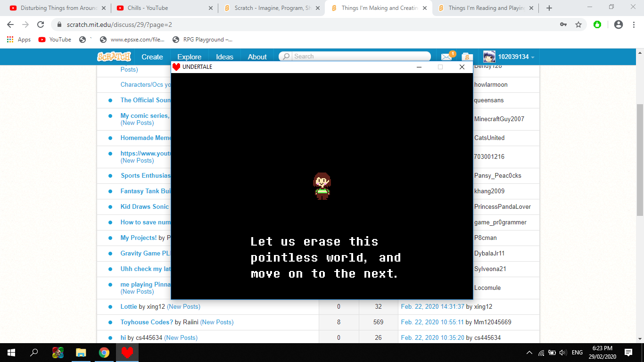644x362 pixels.
Task: Open notification center icon
Action: pos(628,353)
